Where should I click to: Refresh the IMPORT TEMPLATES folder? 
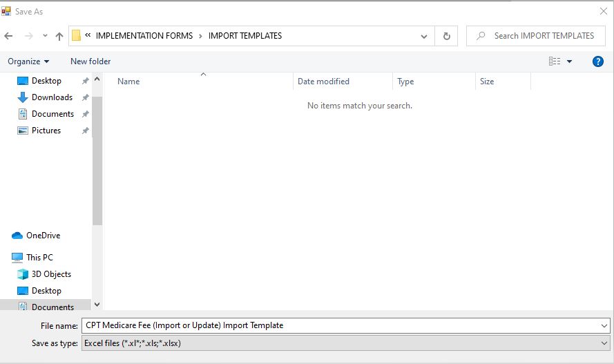coord(447,36)
